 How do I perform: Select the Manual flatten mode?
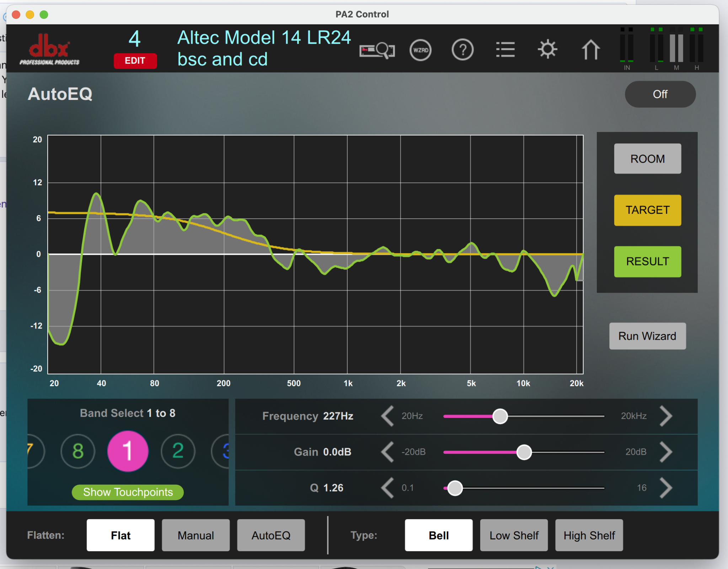pyautogui.click(x=196, y=535)
